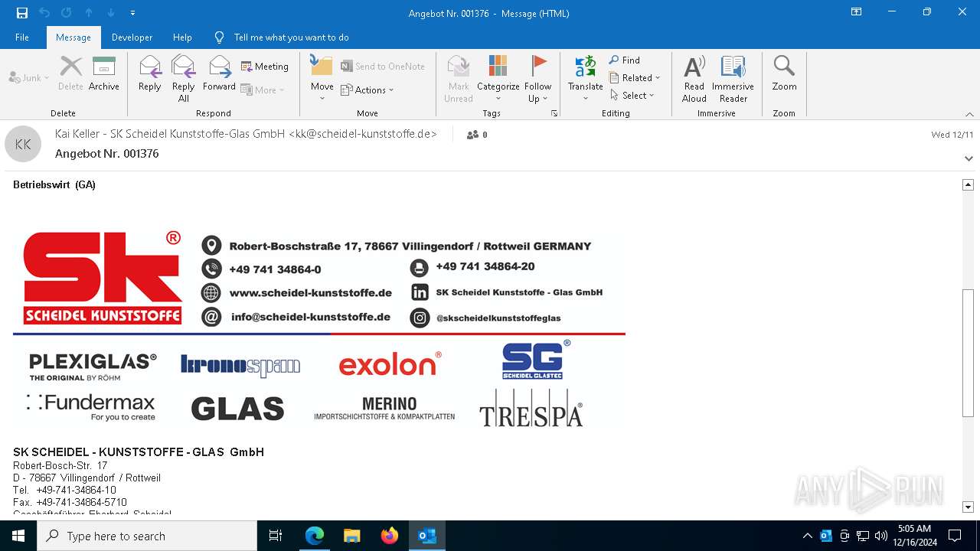Open Customize Quick Access Toolbar dropdown
The width and height of the screenshot is (980, 551).
(132, 13)
